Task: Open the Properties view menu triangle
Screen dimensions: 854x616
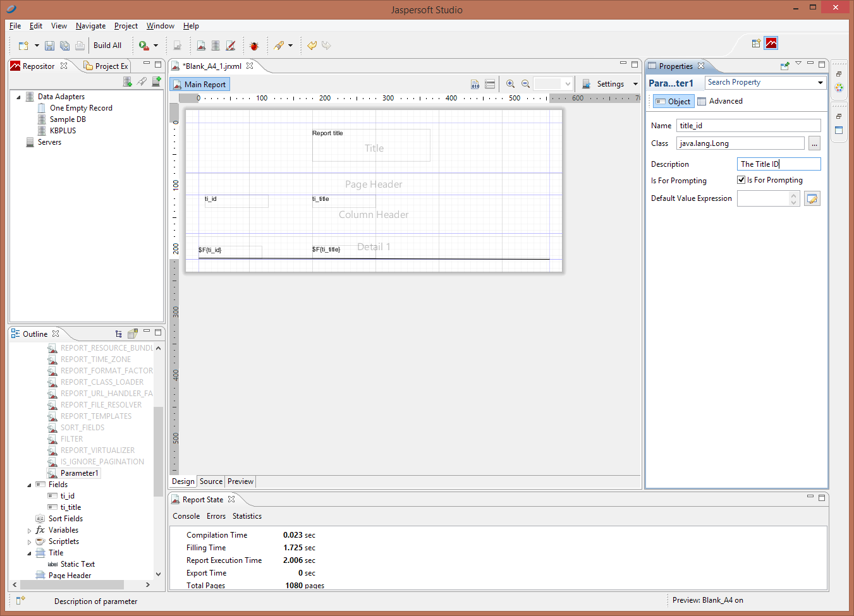Action: click(798, 63)
